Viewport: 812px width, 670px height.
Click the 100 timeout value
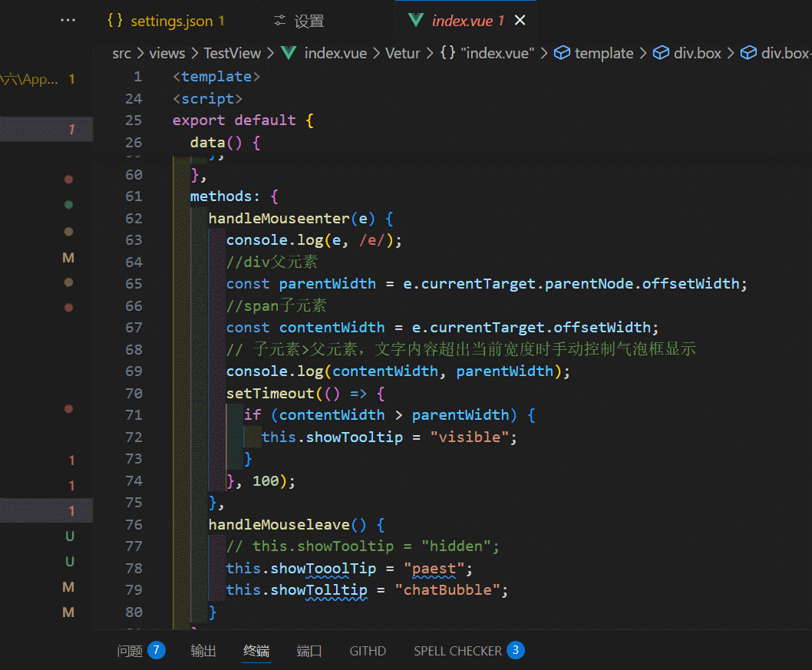coord(266,481)
